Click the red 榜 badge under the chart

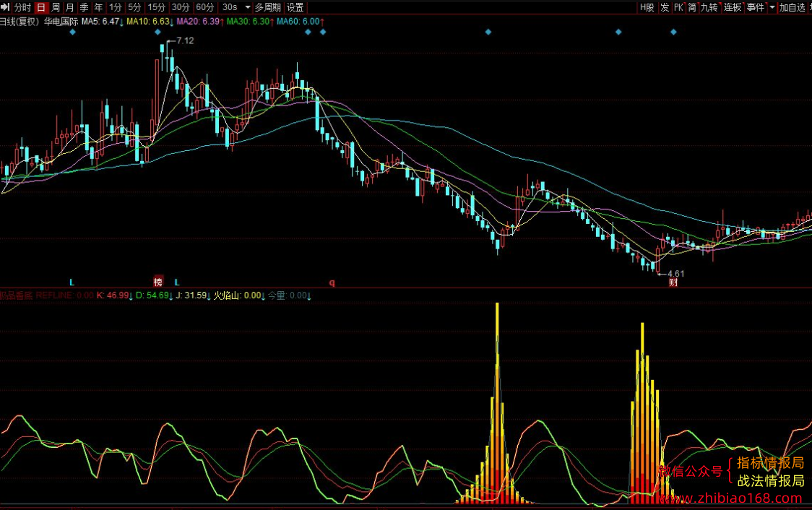[x=158, y=282]
